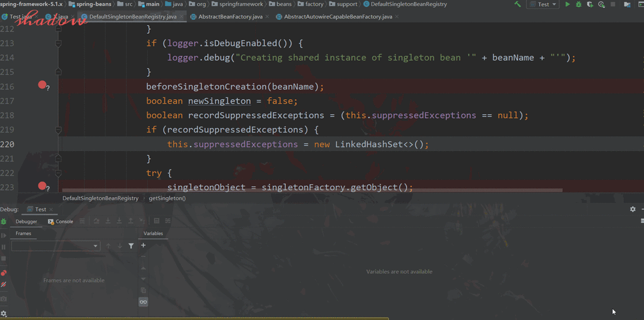Viewport: 644px width, 320px height.
Task: Expand the empty frames thread dropdown
Action: [56, 246]
